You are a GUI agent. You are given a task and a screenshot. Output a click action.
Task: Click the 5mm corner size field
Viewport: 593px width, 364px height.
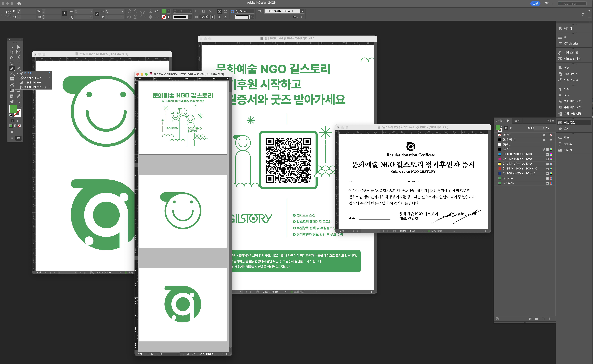coord(246,11)
